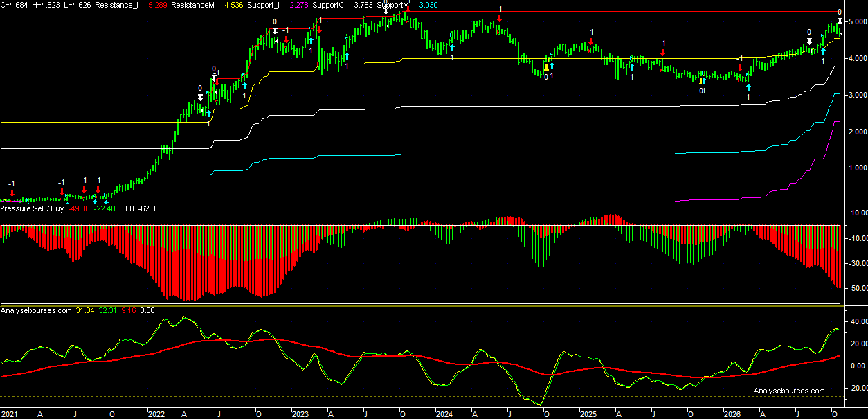This screenshot has height=419, width=868.
Task: Select the Analysebourses.com indicator label
Action: (36, 311)
